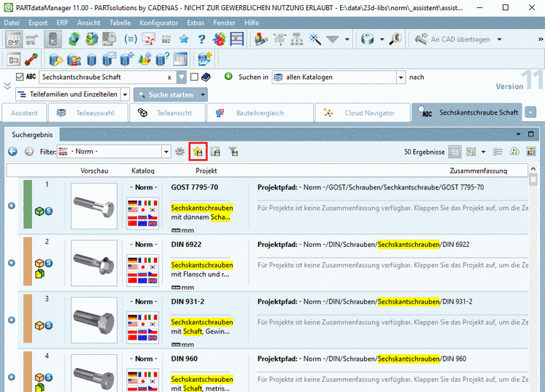The height and width of the screenshot is (392, 545).
Task: Expand the first result row GOST 7795-70
Action: click(12, 205)
